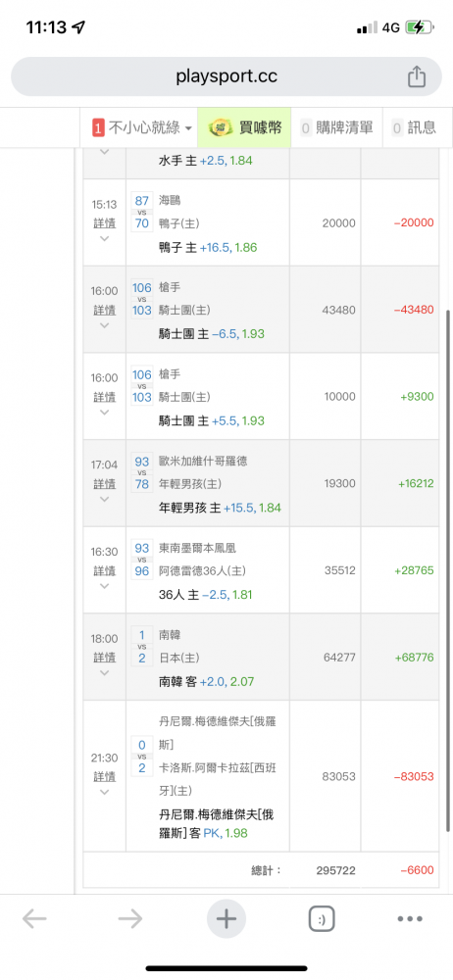
Task: Tap the playsport.cc address field
Action: click(226, 76)
